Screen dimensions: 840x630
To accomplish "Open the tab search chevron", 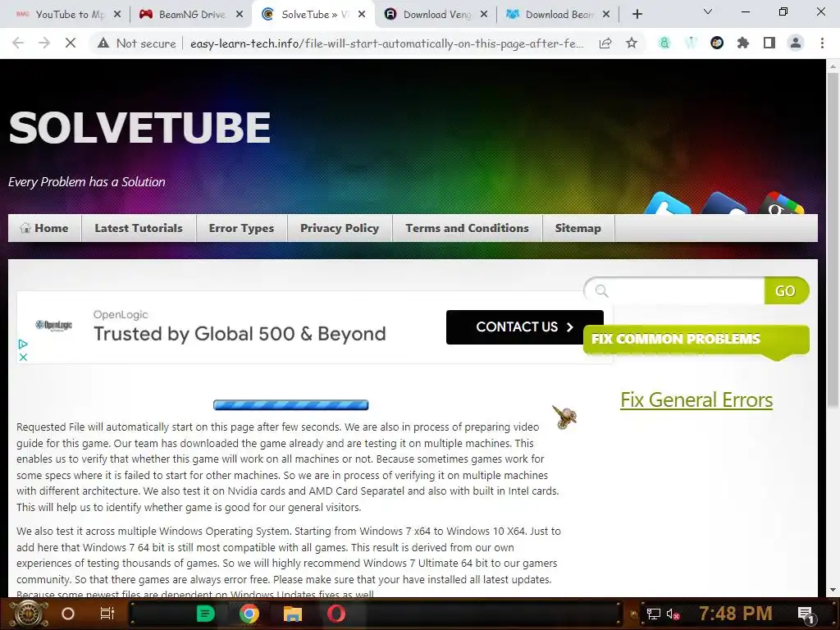I will tap(708, 11).
